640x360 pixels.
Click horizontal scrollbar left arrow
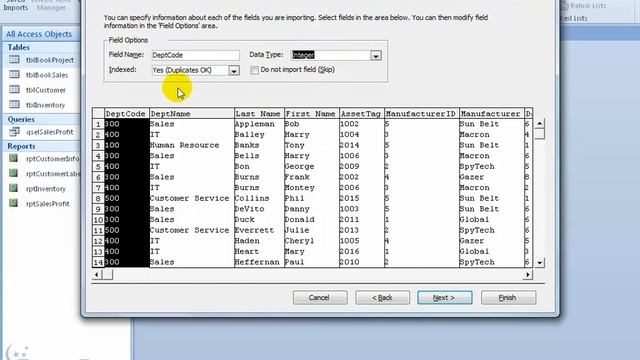point(97,275)
